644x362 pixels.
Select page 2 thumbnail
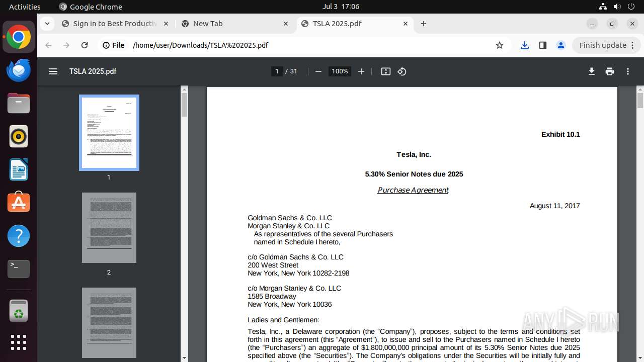(x=109, y=228)
